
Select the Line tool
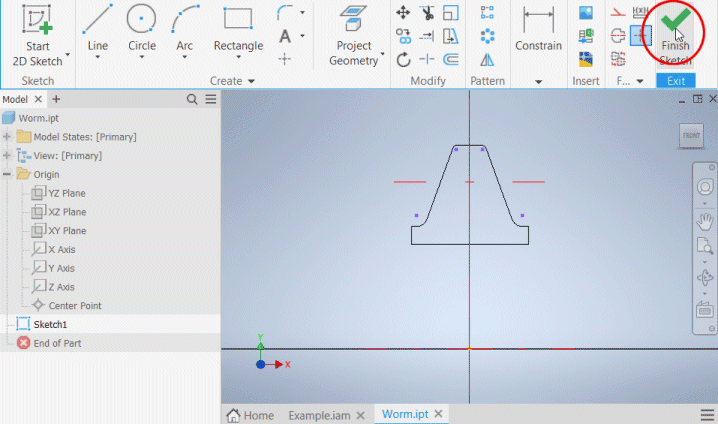click(98, 19)
